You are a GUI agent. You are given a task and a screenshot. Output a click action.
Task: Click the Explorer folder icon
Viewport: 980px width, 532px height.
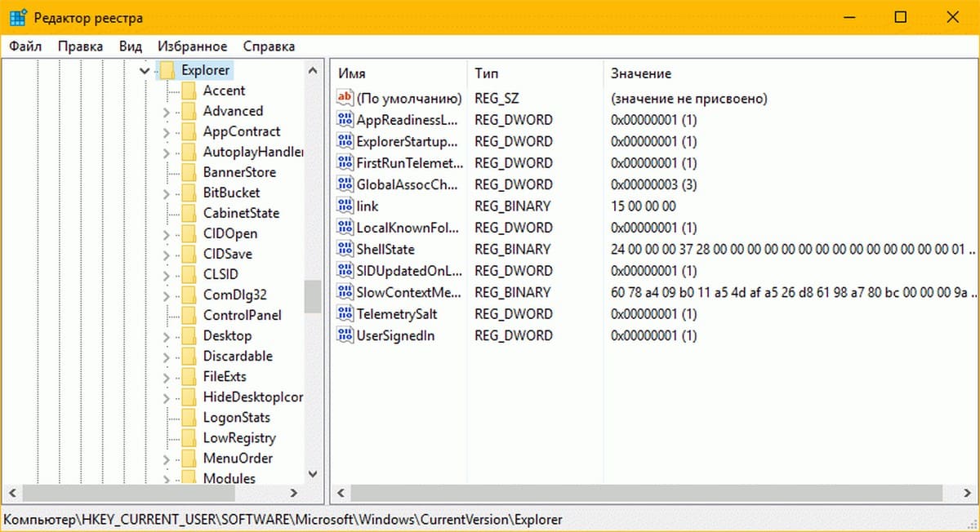[167, 70]
